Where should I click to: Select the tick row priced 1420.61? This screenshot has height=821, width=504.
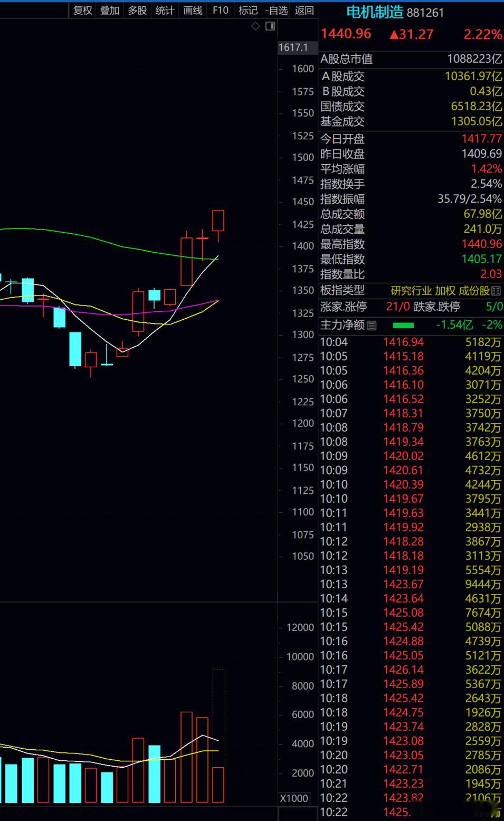pyautogui.click(x=411, y=470)
